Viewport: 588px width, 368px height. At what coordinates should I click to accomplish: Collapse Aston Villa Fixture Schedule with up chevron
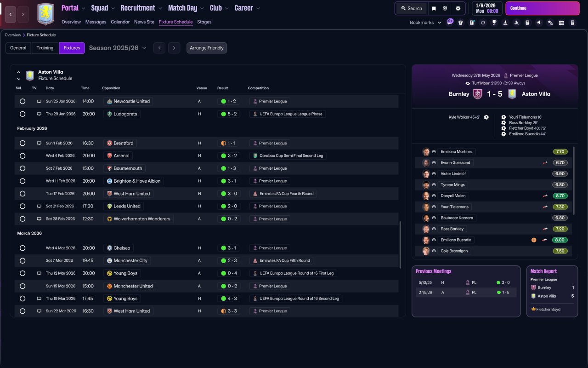pos(19,72)
